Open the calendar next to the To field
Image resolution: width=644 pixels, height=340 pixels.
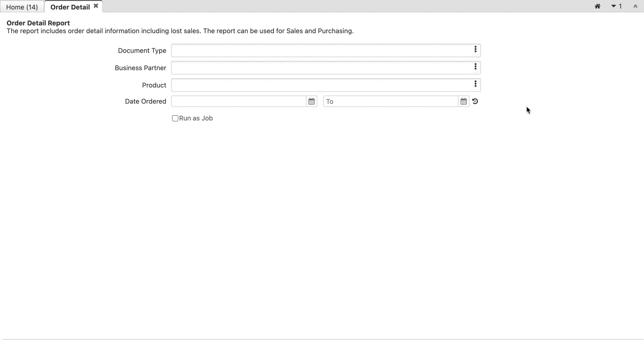pos(463,101)
